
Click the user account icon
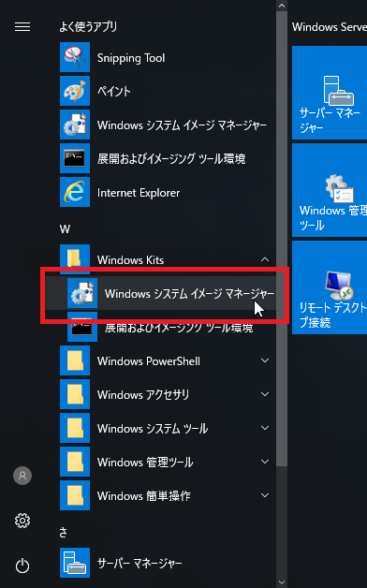coord(22,476)
